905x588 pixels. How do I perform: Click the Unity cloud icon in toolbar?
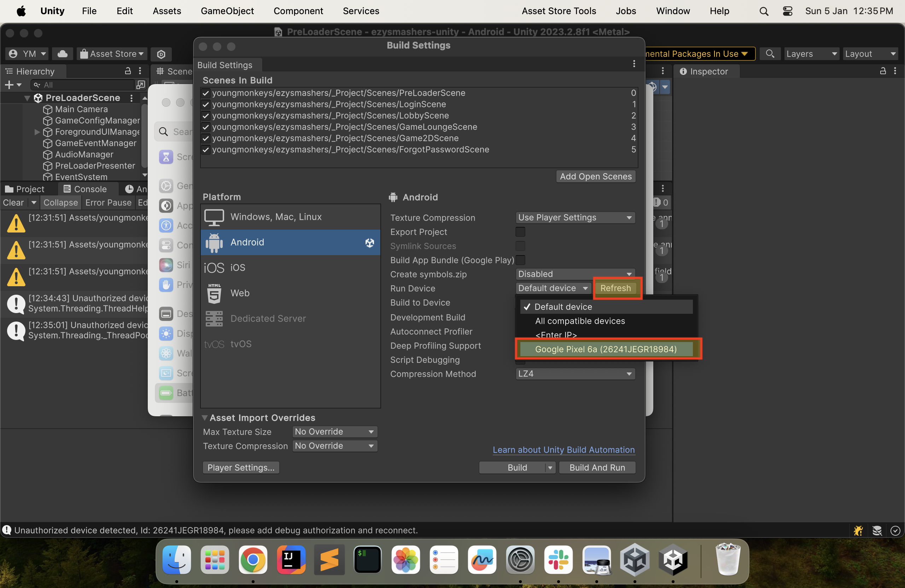click(62, 54)
